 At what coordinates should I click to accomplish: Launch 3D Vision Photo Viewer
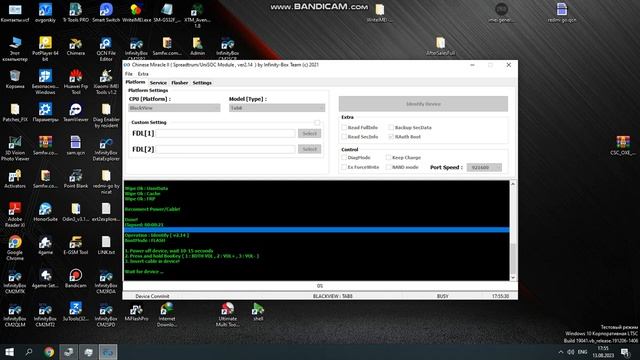tap(15, 148)
